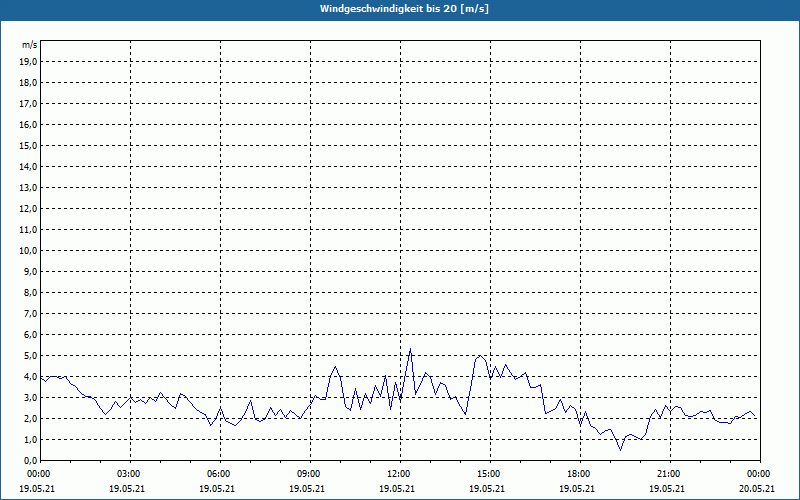Pick the "14,0" y-axis tick label
The height and width of the screenshot is (500, 800).
click(29, 166)
